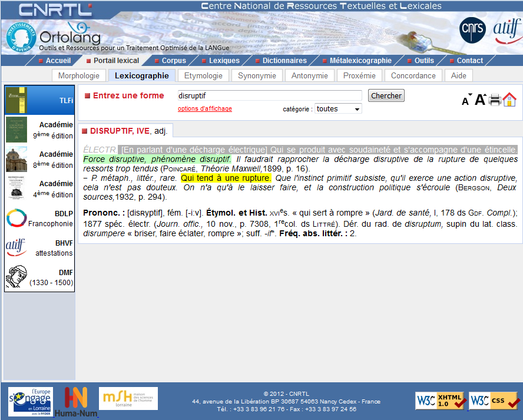Screen dimensions: 523x420
Task: Switch to the Proxémie tab
Action: (359, 75)
